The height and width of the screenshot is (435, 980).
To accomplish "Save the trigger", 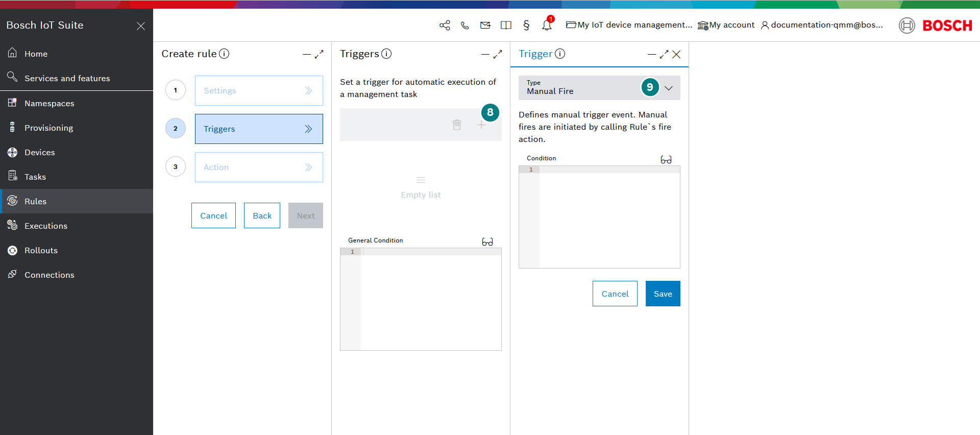I will click(663, 294).
